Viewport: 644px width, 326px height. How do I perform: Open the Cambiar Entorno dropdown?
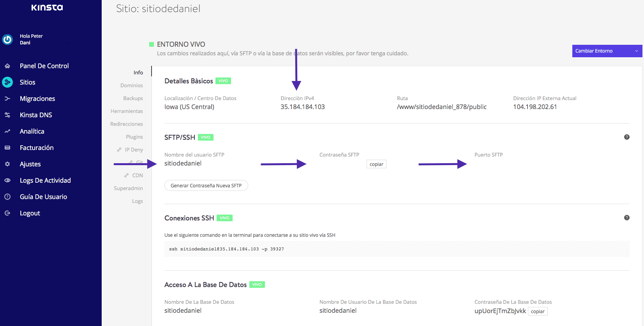(607, 51)
